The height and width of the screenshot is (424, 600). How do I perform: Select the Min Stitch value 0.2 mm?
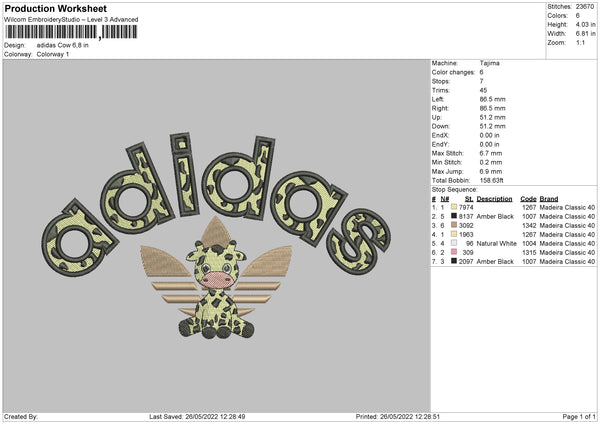click(x=491, y=162)
